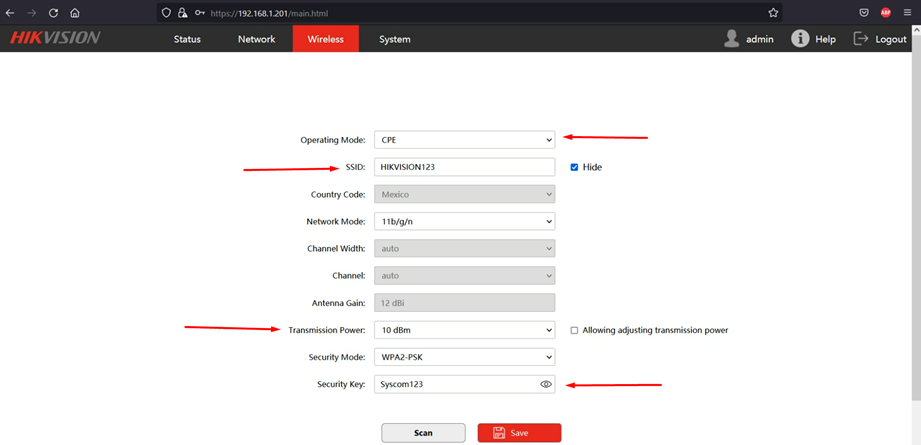Enable Allowing adjusting transmission power checkbox
The height and width of the screenshot is (445, 921).
[x=574, y=331]
